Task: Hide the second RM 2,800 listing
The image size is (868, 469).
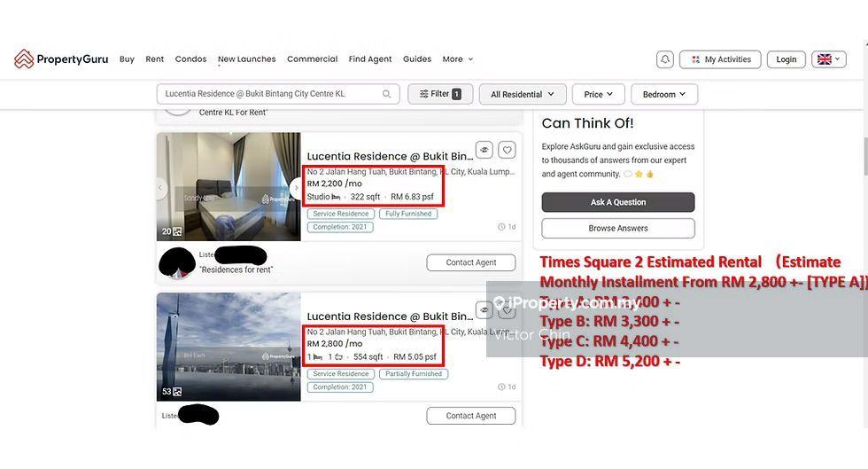Action: coord(484,310)
